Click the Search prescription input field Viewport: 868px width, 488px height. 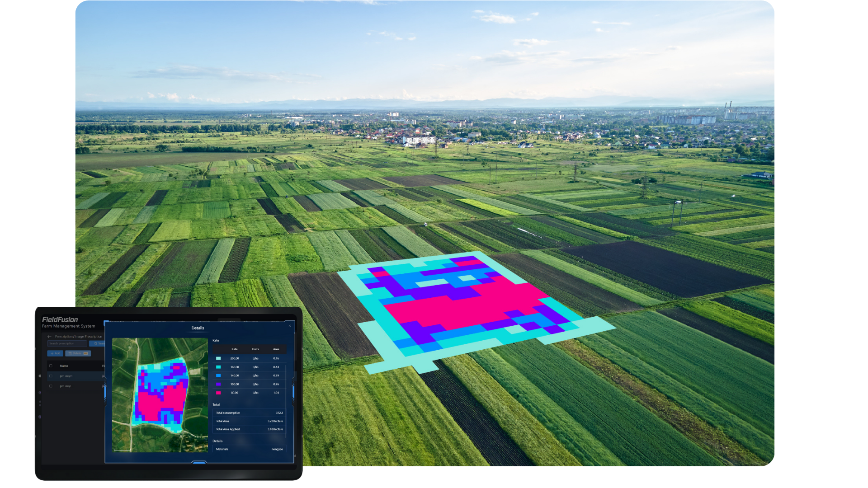coord(67,343)
